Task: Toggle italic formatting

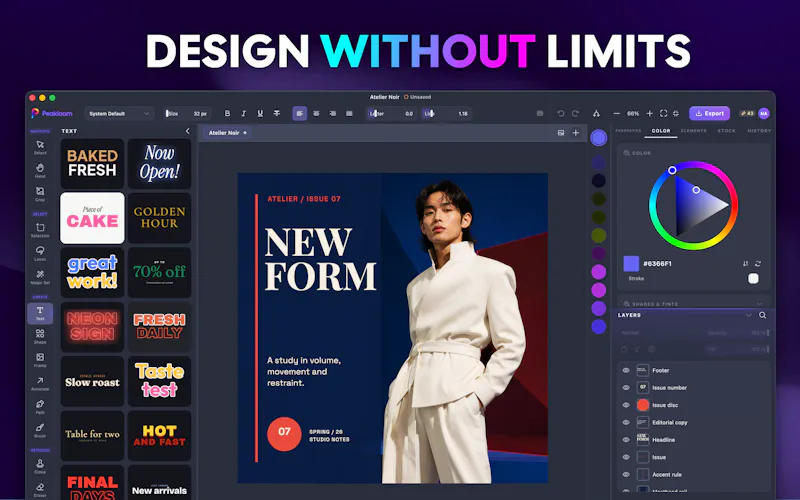Action: click(x=244, y=113)
